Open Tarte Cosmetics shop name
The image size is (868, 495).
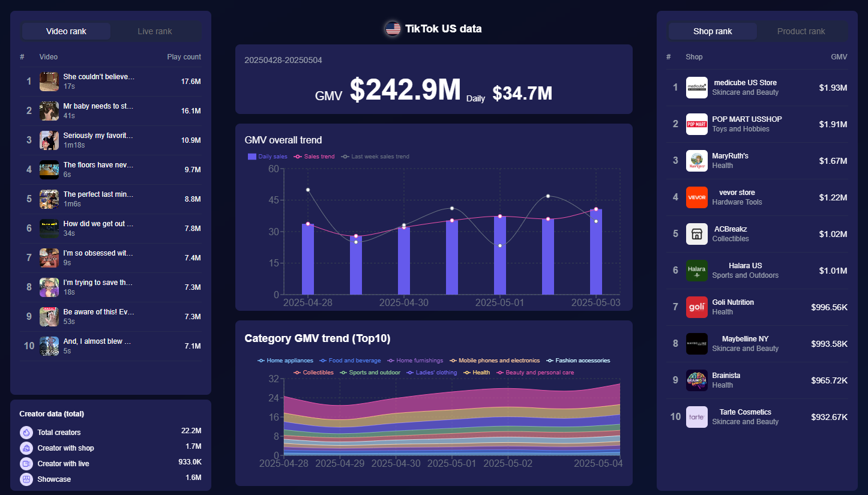pyautogui.click(x=746, y=412)
